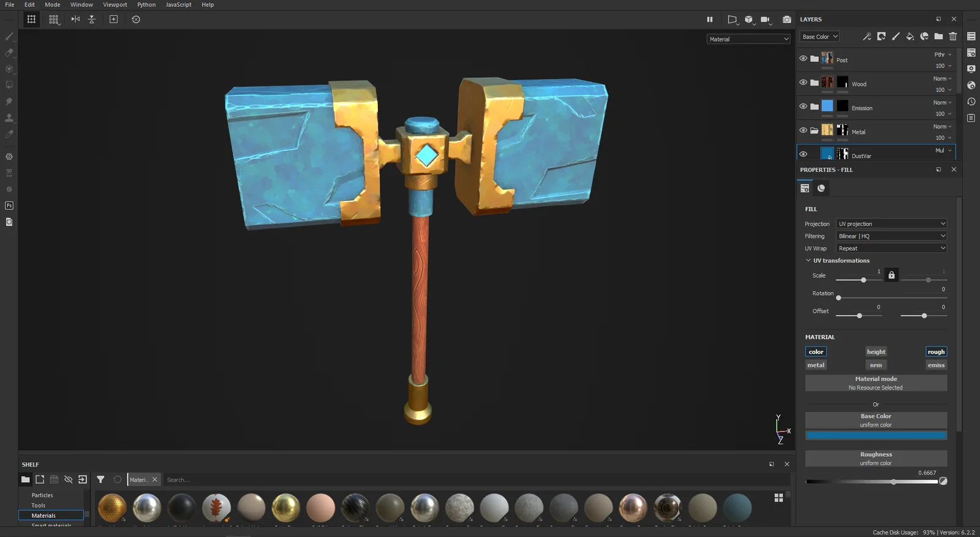Viewport: 980px width, 537px height.
Task: Toggle visibility of Emission layer
Action: 803,106
